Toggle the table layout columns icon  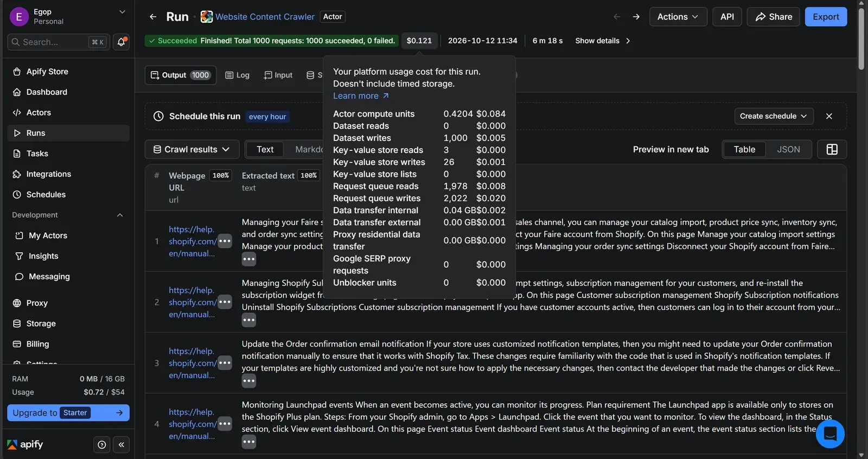pos(832,149)
